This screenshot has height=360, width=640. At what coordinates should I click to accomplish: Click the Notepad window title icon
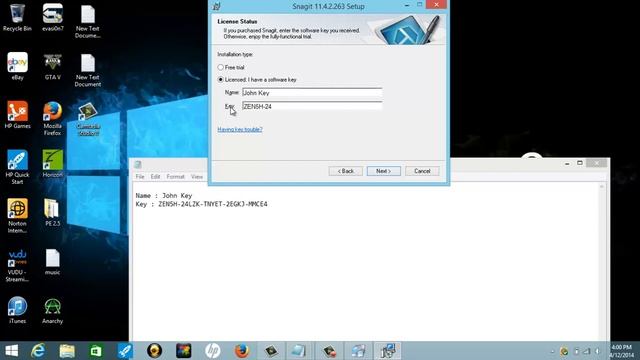(x=138, y=164)
